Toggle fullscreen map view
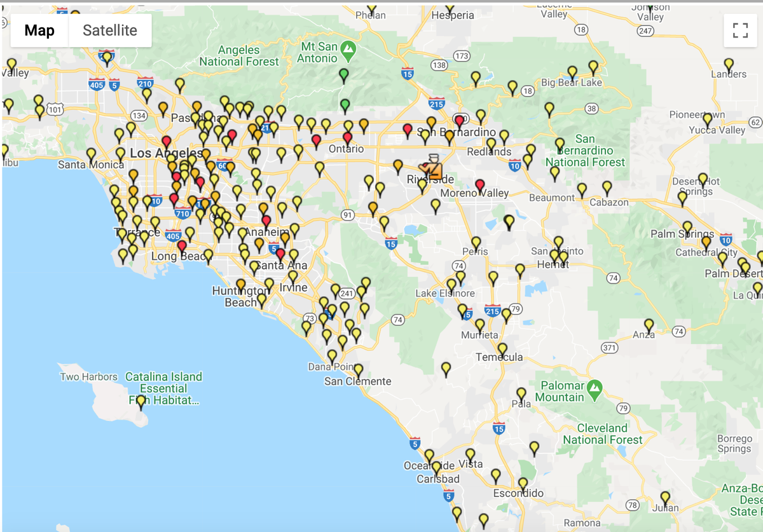763x532 pixels. pos(740,30)
